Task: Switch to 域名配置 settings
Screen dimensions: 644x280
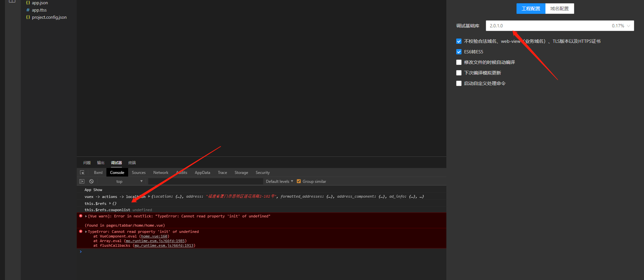Action: click(559, 9)
